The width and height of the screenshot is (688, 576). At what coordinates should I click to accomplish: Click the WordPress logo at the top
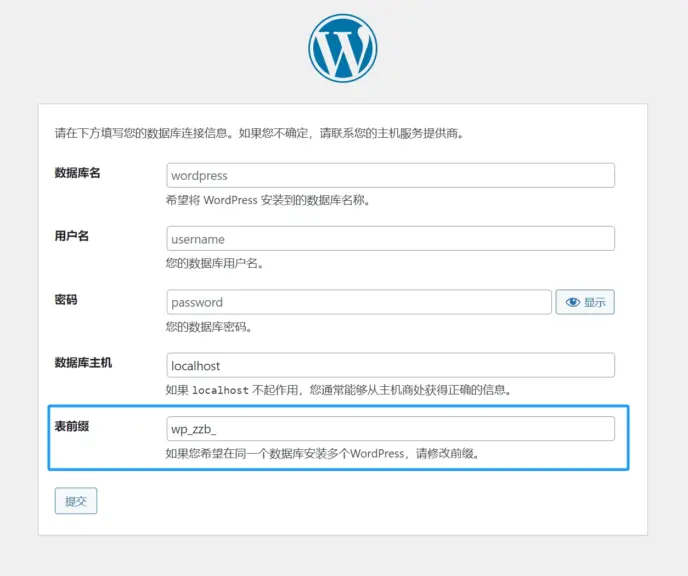click(343, 48)
